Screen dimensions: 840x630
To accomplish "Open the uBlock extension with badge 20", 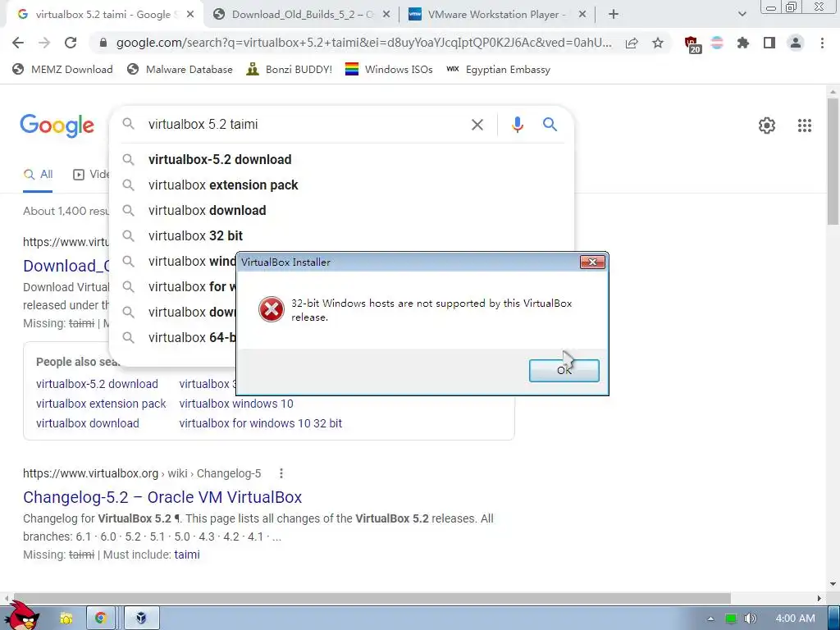I will pos(692,44).
